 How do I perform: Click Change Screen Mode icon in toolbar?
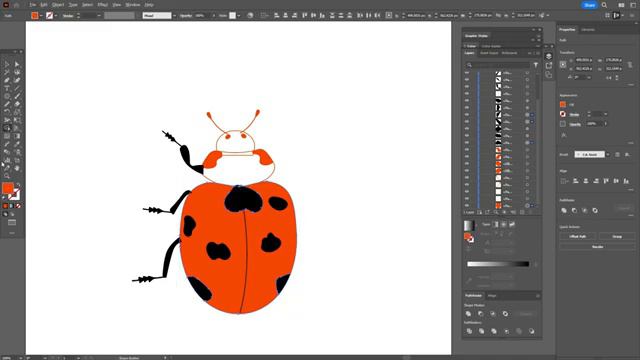tap(12, 222)
